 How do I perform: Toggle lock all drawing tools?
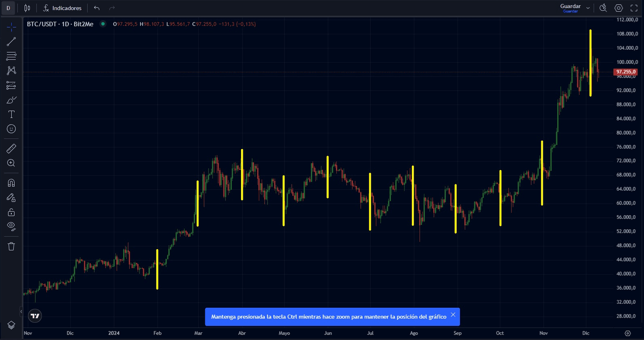pos(11,212)
